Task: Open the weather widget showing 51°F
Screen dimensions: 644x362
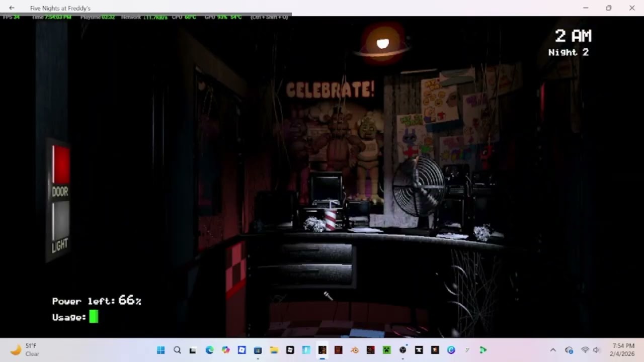Action: coord(25,350)
